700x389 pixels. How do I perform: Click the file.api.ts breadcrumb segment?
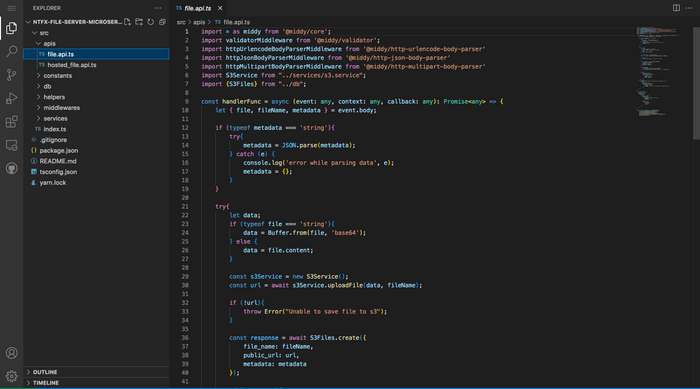pyautogui.click(x=232, y=22)
